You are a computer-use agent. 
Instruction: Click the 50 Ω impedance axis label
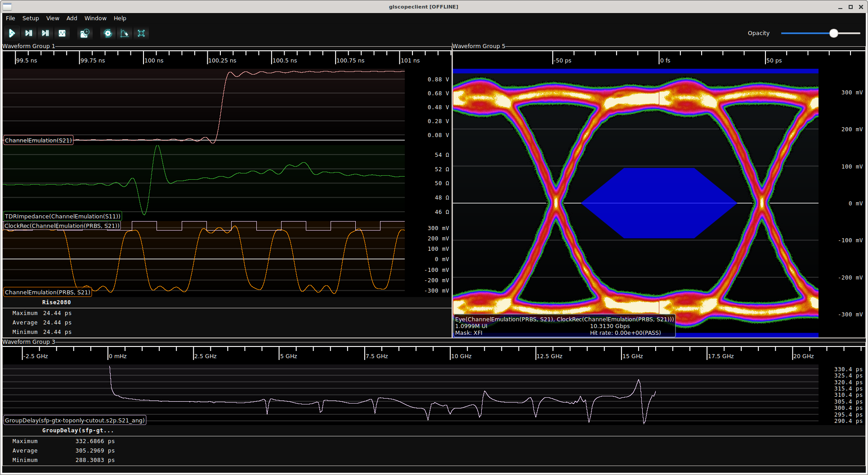click(442, 183)
